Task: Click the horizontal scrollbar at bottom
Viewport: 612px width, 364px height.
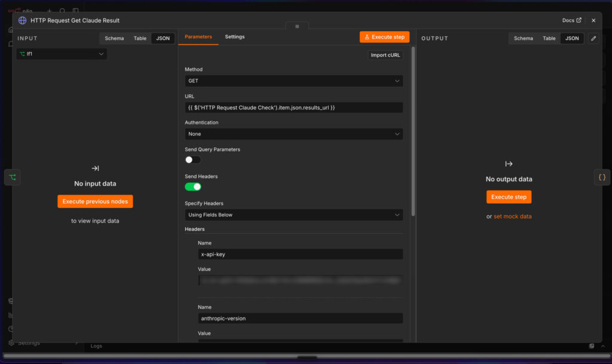Action: 307,356
